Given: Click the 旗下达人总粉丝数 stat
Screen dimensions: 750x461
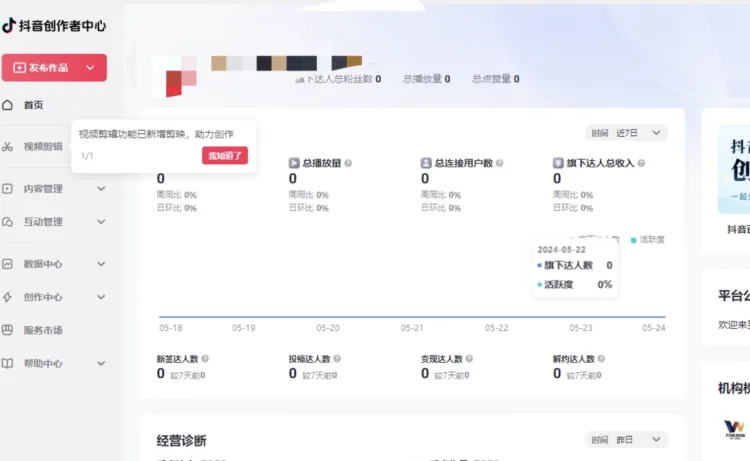Looking at the screenshot, I should [339, 79].
